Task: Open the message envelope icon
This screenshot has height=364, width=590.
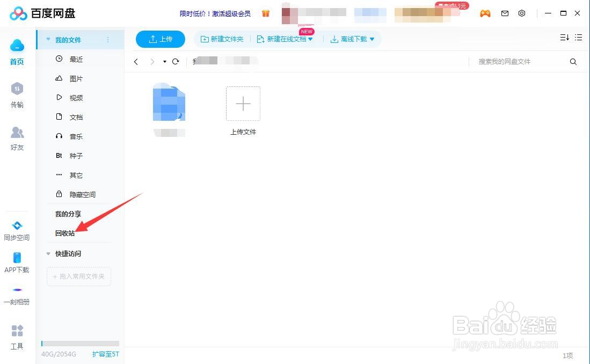Action: (x=505, y=13)
